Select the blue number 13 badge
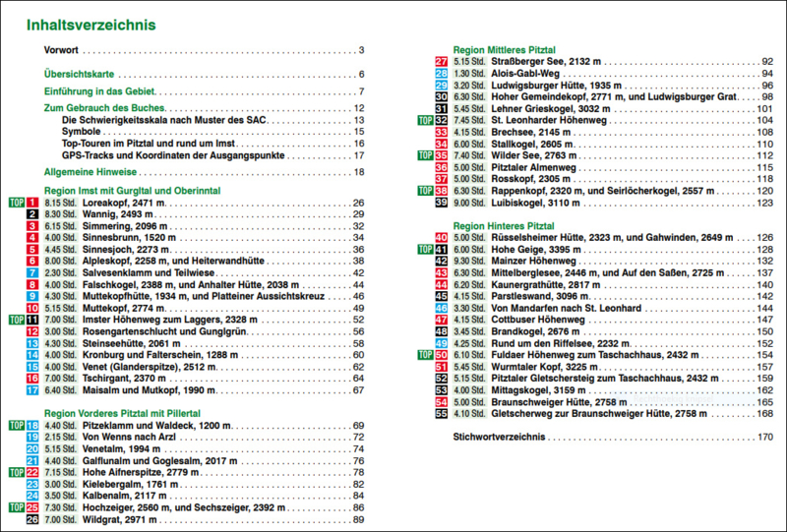The height and width of the screenshot is (532, 787). click(32, 343)
